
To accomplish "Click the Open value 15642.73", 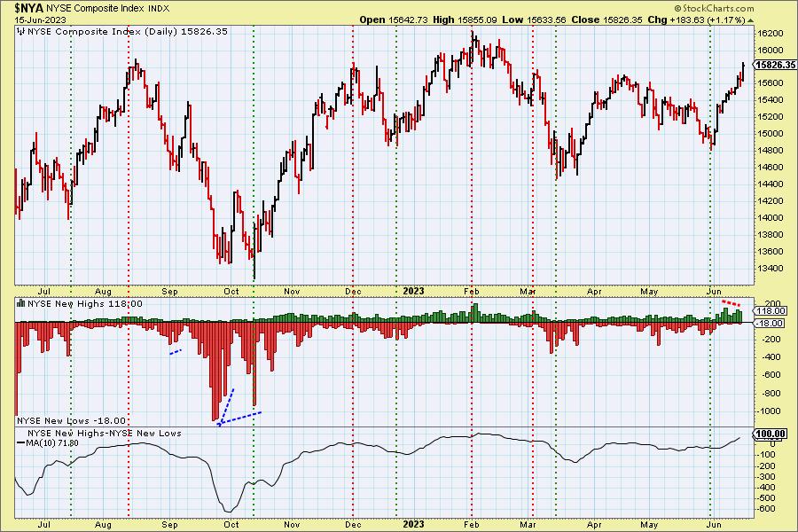I will [409, 20].
